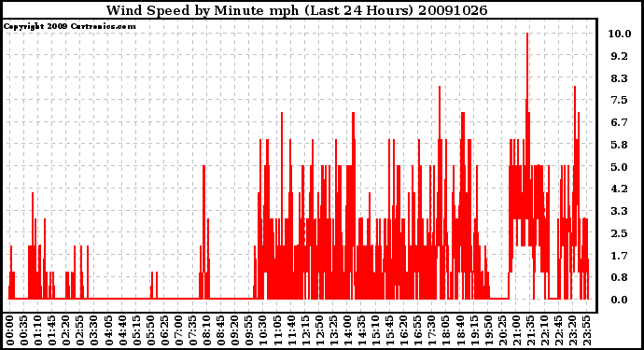Click the 07:00 time label
644x350 pixels.
click(x=178, y=330)
